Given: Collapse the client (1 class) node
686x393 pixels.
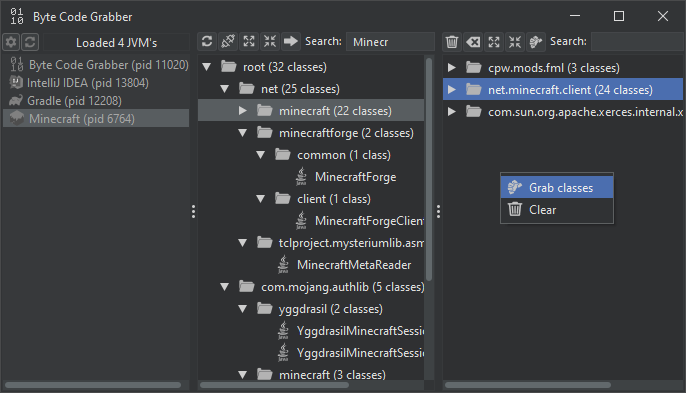Looking at the screenshot, I should tap(261, 199).
